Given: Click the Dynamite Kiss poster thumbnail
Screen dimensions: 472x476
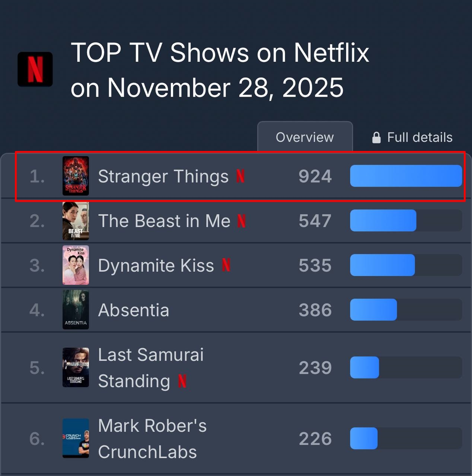Looking at the screenshot, I should pos(76,265).
